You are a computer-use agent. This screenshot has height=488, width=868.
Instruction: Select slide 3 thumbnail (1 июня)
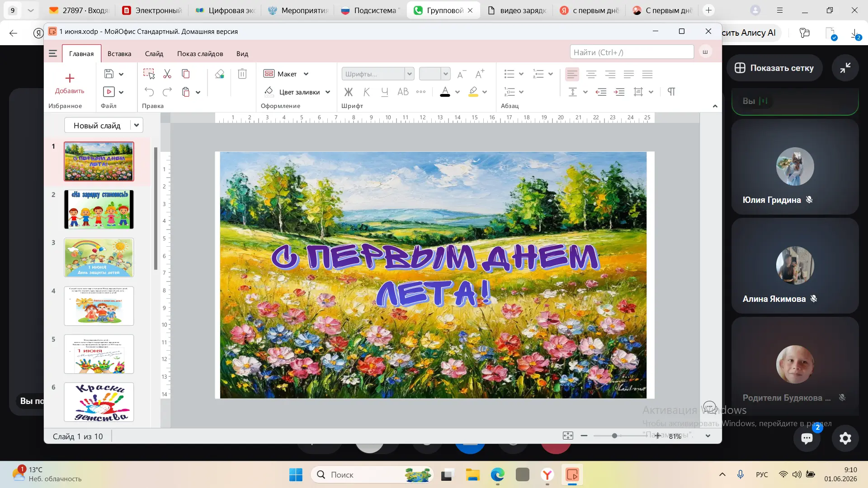pyautogui.click(x=99, y=258)
